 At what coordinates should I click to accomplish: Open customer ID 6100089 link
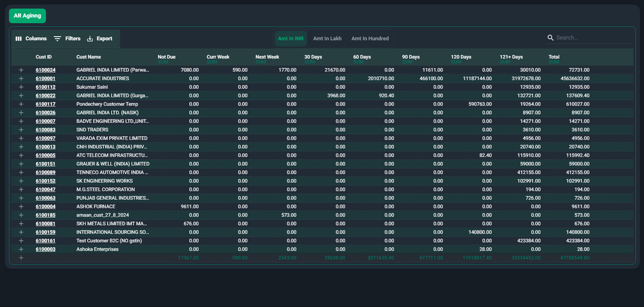click(x=46, y=172)
